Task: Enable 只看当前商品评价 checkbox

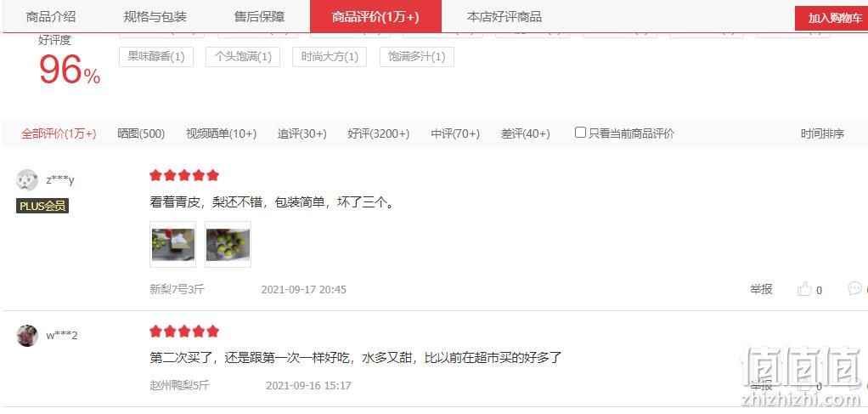Action: 580,133
